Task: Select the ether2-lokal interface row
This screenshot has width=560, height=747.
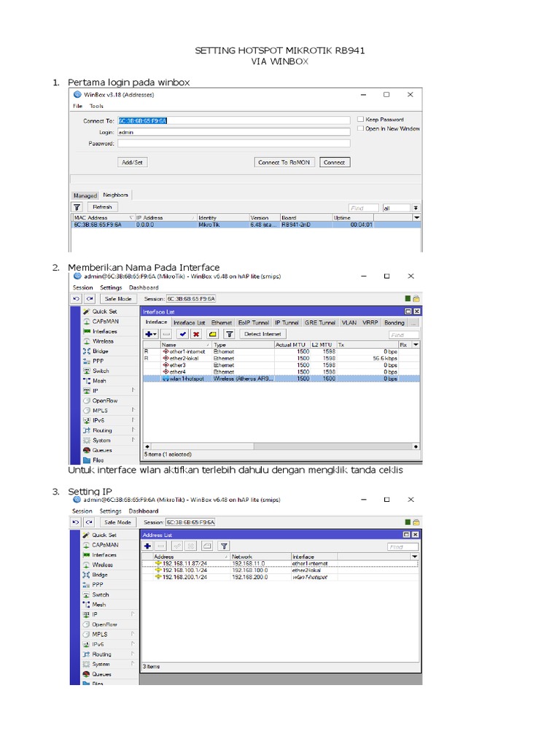Action: point(281,358)
